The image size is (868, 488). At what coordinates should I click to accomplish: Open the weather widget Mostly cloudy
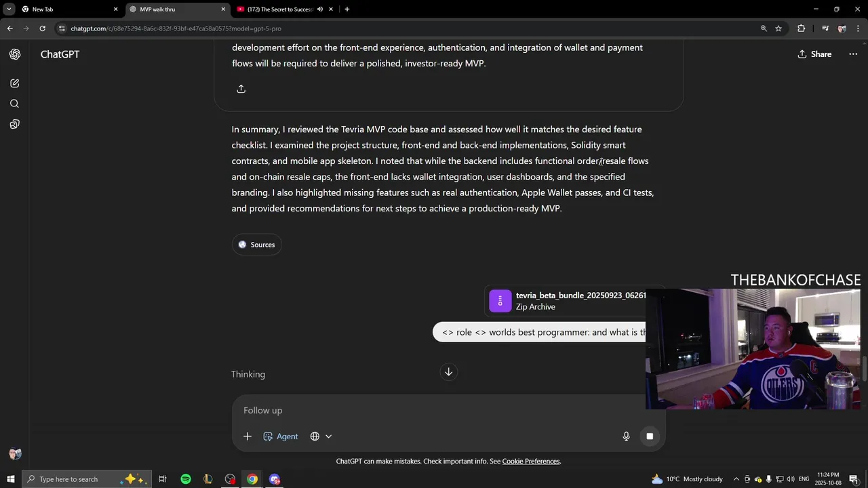pos(687,479)
